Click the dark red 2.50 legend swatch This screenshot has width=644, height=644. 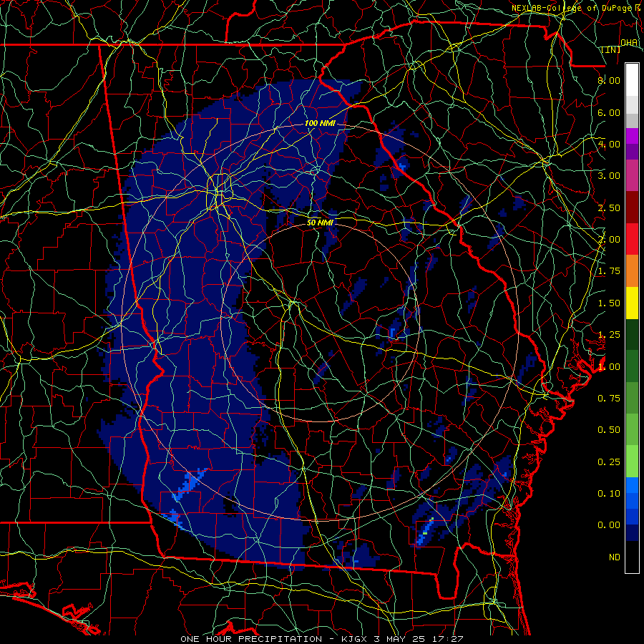(632, 208)
